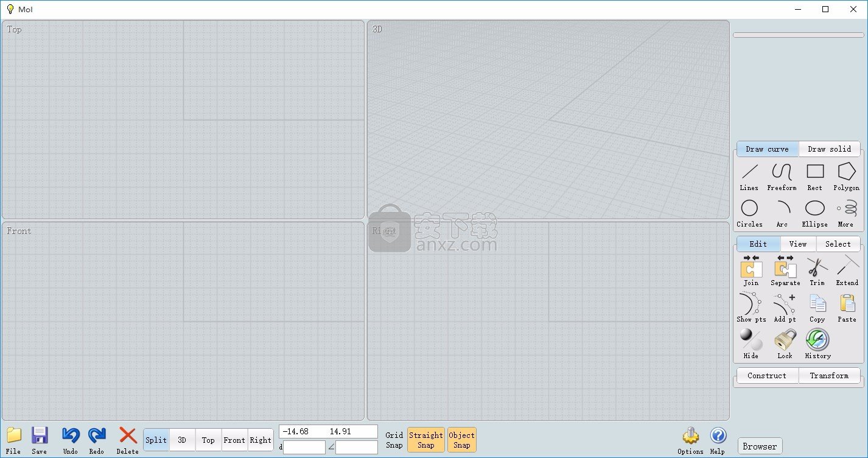The height and width of the screenshot is (458, 868).
Task: Open the Browser panel
Action: click(760, 446)
